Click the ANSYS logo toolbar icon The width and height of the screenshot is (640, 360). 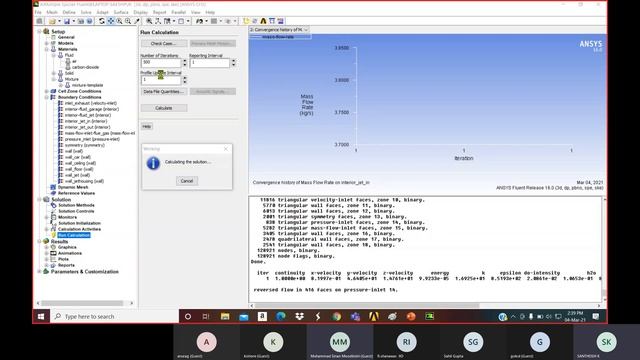pos(263,21)
